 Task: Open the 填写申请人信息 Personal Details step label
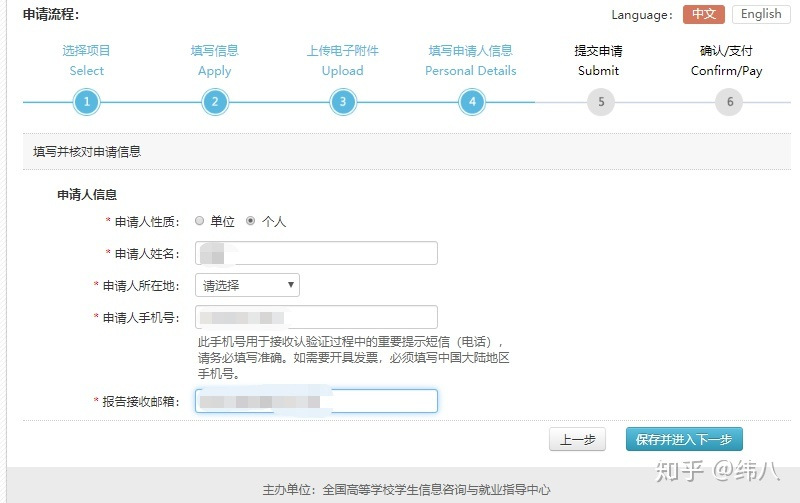[471, 60]
